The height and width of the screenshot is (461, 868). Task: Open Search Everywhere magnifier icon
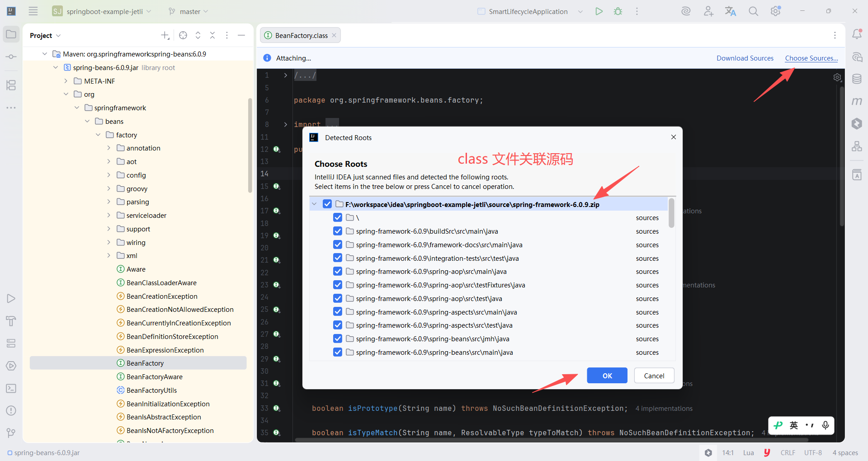pyautogui.click(x=753, y=11)
